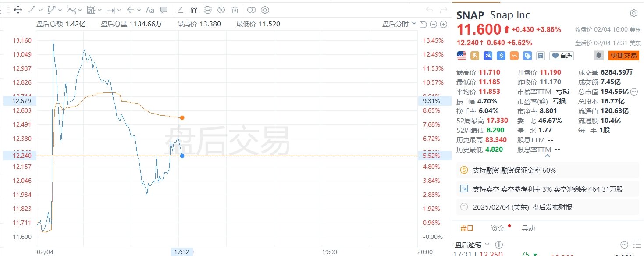Select the hatched chart region tool
This screenshot has height=256, width=644.
pyautogui.click(x=91, y=10)
